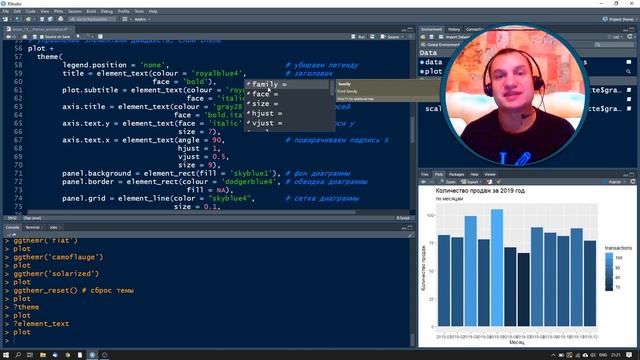Click the taskbar Search magnifier icon
The image size is (640, 360).
(18, 355)
